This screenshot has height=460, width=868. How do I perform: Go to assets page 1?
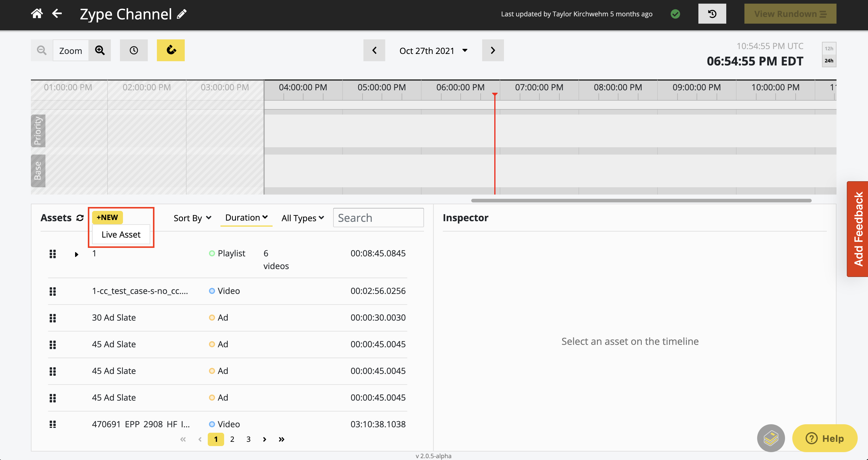click(x=216, y=439)
